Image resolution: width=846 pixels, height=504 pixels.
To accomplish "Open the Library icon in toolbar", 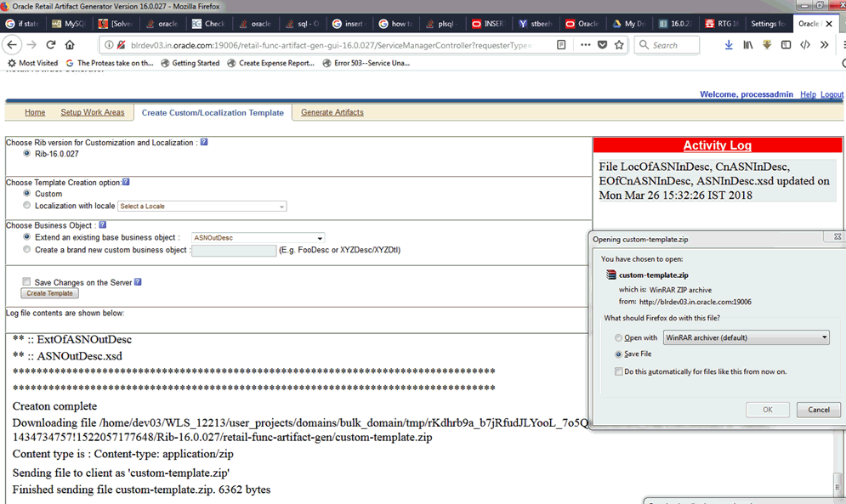I will 748,45.
